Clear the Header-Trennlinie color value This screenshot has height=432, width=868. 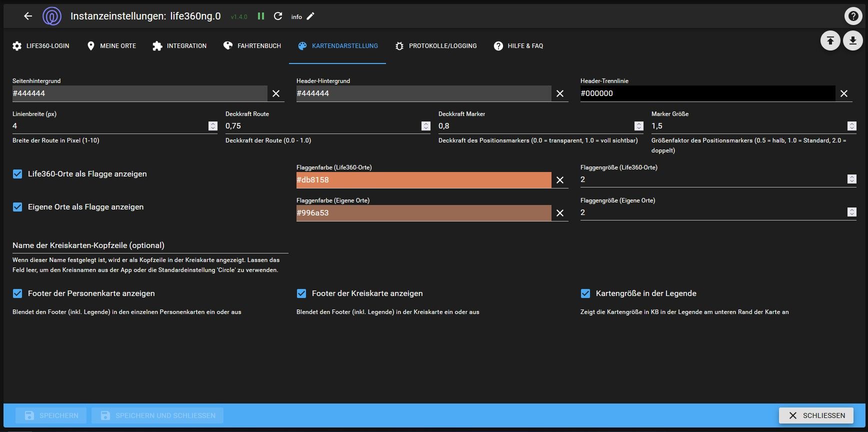[844, 93]
